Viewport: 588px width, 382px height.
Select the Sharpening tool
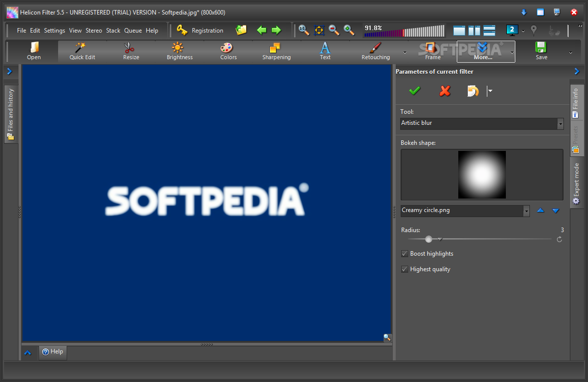[276, 51]
